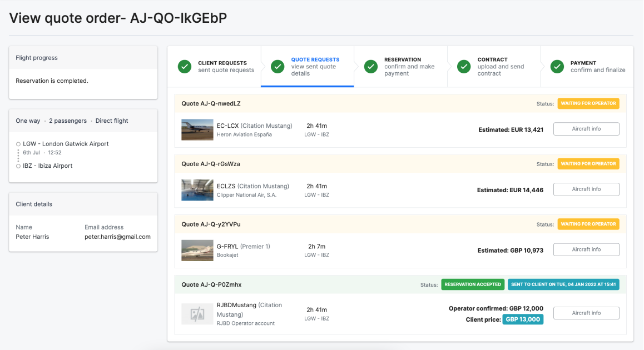
Task: Open Aircraft info for RJBDMustang
Action: click(x=586, y=313)
